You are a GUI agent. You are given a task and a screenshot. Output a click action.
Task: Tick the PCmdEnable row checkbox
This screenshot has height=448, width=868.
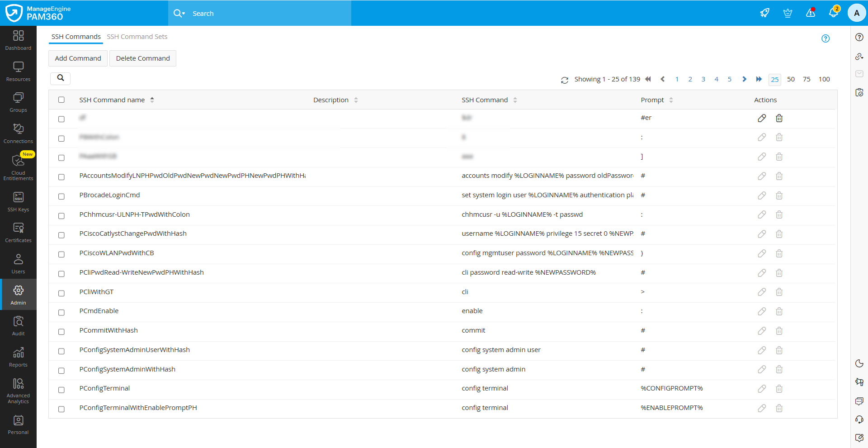point(61,312)
